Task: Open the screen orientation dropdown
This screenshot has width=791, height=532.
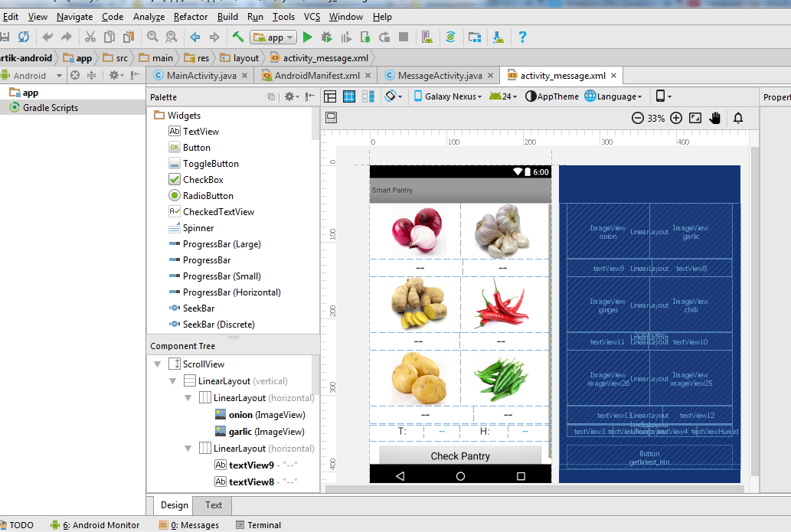Action: tap(394, 96)
